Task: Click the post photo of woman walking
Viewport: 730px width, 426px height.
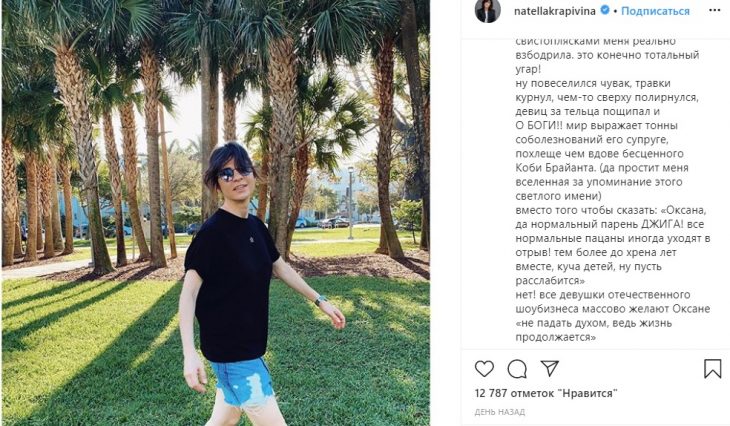Action: (216, 213)
